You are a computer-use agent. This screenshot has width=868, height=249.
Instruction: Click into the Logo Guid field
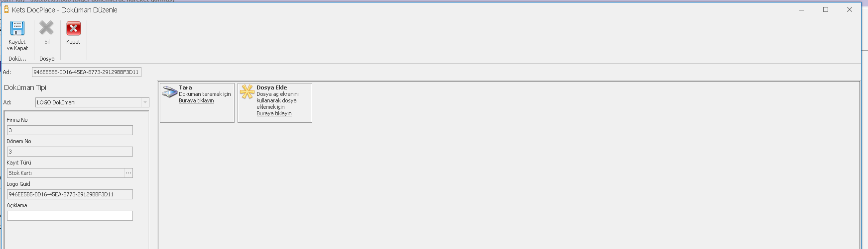(x=70, y=194)
